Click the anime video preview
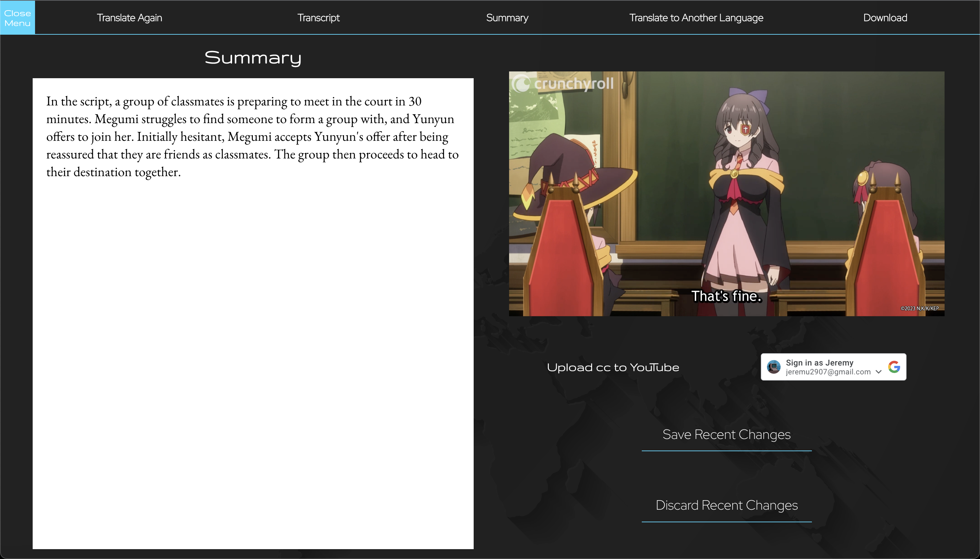Viewport: 980px width, 559px height. tap(726, 193)
